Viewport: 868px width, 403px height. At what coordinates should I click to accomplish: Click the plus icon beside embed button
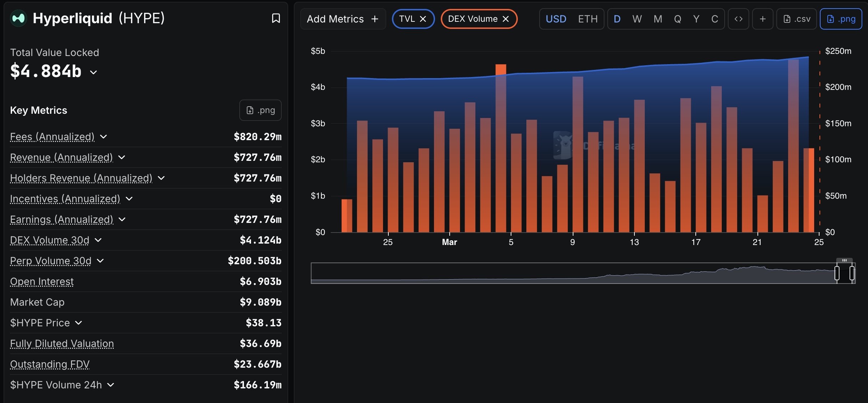[x=762, y=19]
